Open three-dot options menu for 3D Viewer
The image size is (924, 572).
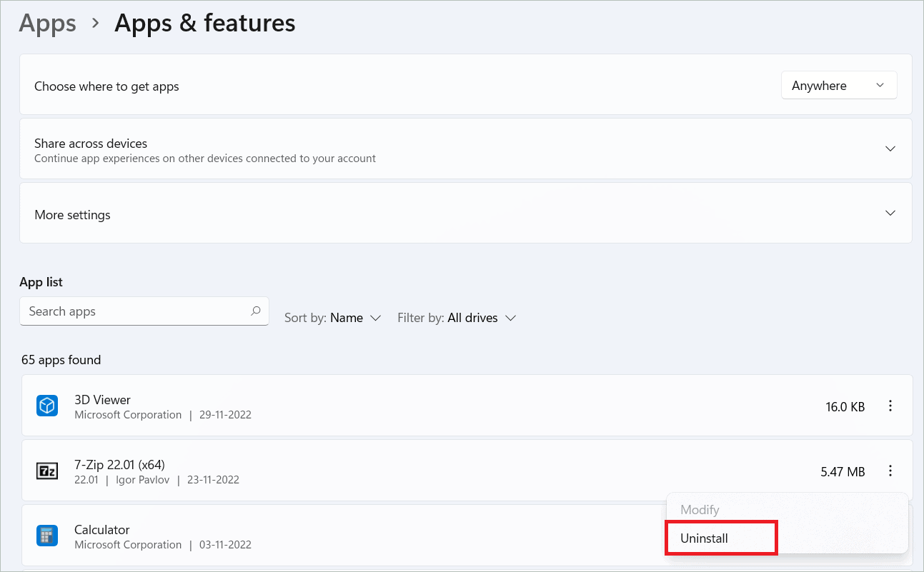click(890, 406)
